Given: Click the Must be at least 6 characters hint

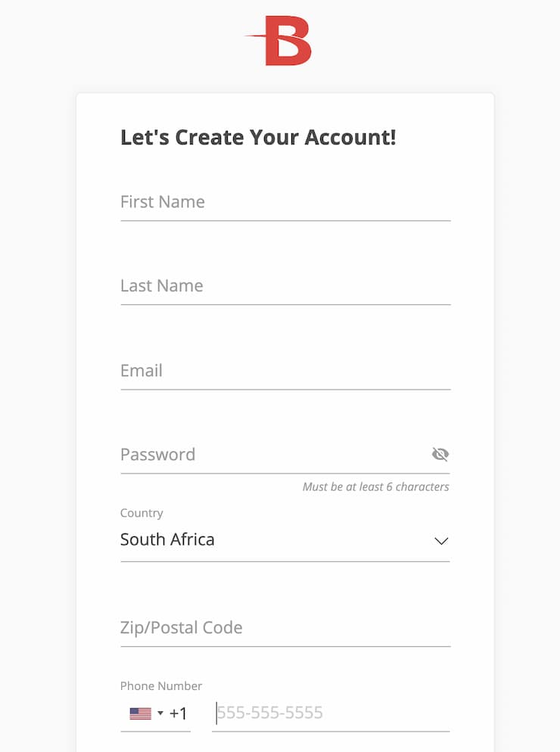Looking at the screenshot, I should click(x=376, y=486).
